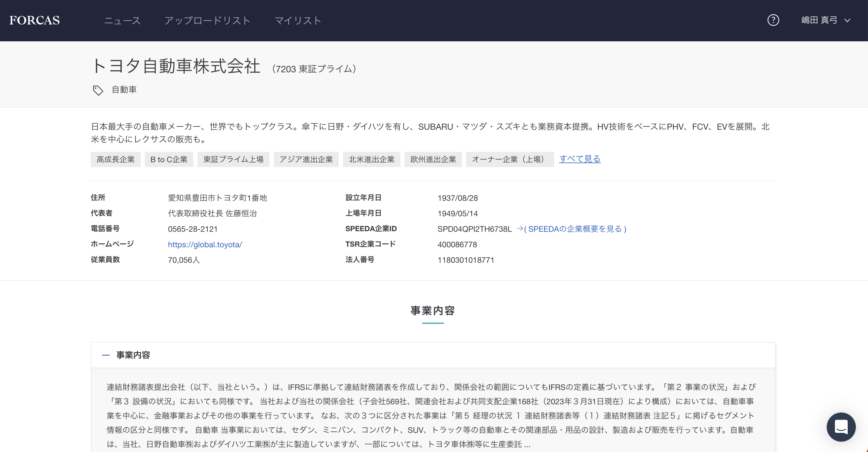Click the 自動車 industry label
The width and height of the screenshot is (868, 452).
124,90
